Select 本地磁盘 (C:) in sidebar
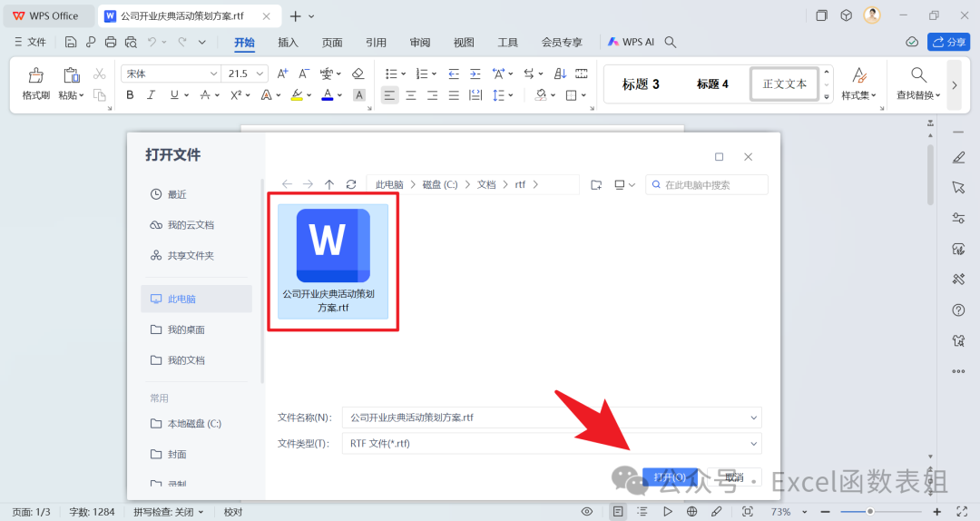The height and width of the screenshot is (521, 980). click(x=186, y=424)
